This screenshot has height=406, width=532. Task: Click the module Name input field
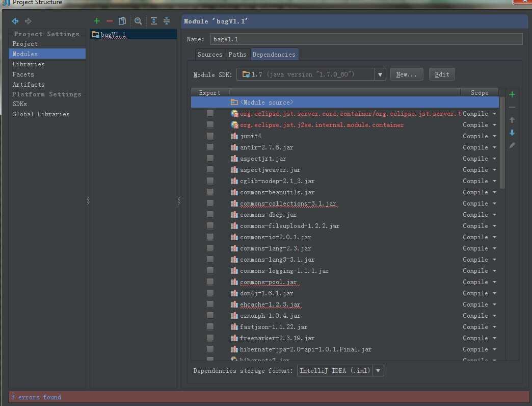tap(366, 39)
